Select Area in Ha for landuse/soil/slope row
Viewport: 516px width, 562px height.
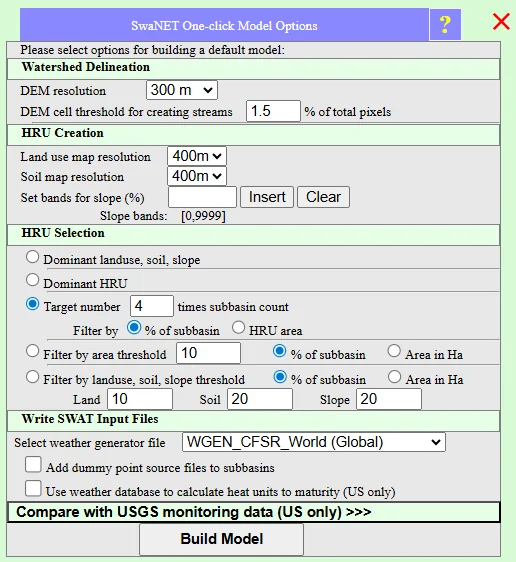coord(395,377)
